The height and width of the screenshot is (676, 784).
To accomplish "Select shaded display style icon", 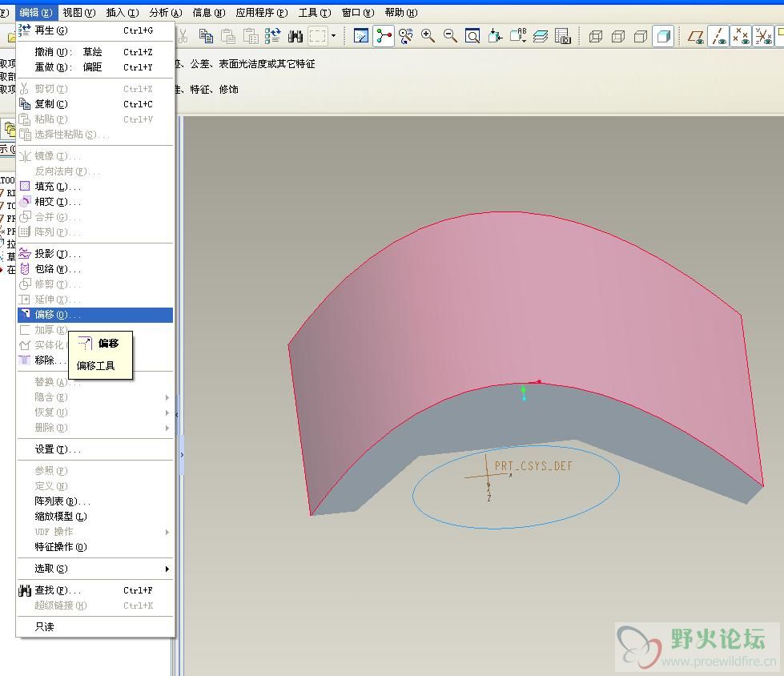I will pos(664,36).
